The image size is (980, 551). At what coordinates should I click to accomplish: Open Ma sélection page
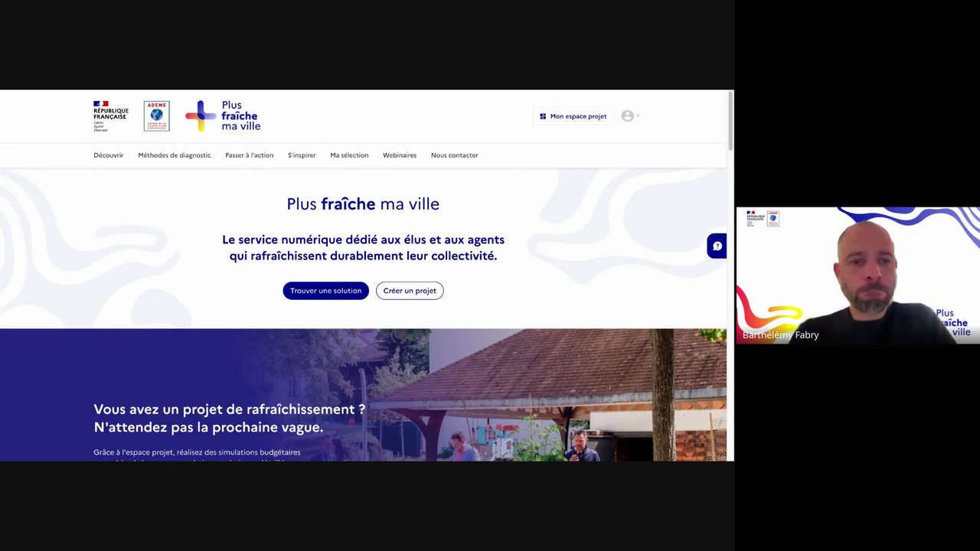(x=349, y=155)
